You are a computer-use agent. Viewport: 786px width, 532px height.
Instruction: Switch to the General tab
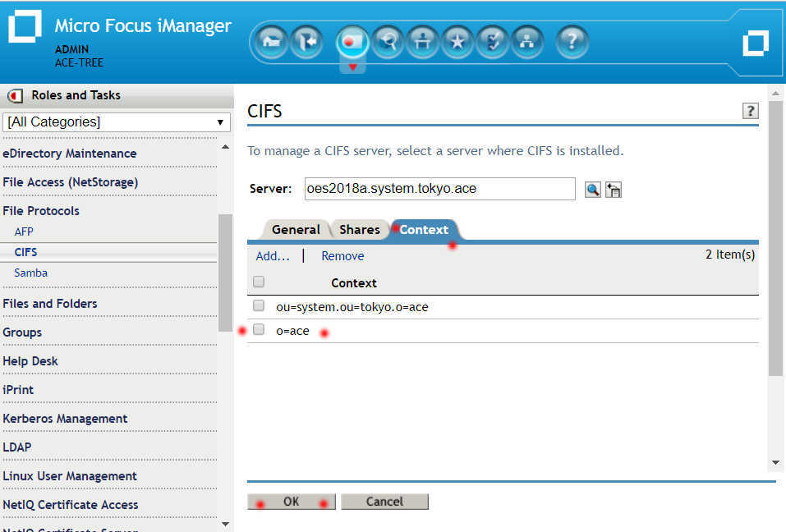296,229
